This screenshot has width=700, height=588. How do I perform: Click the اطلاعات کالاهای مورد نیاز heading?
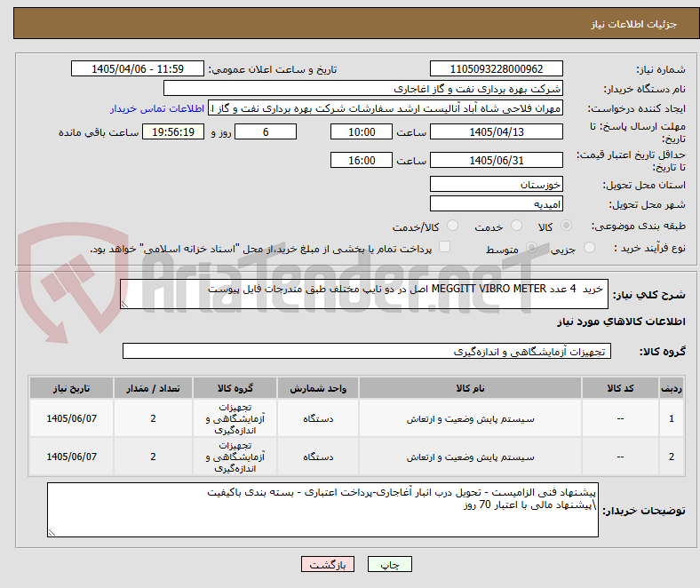tap(621, 322)
